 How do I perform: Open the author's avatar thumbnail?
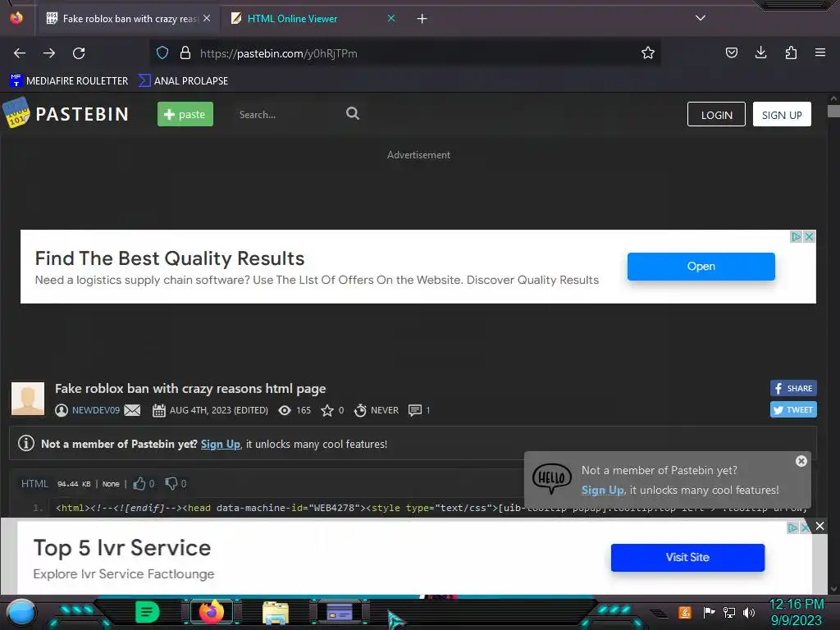click(x=28, y=399)
